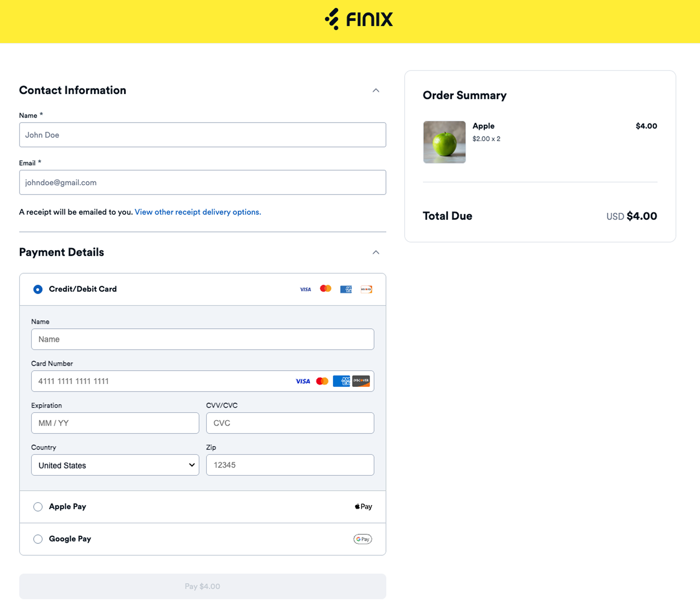
Task: Click the Discover icon in Credit/Debit Card header
Action: pos(366,289)
